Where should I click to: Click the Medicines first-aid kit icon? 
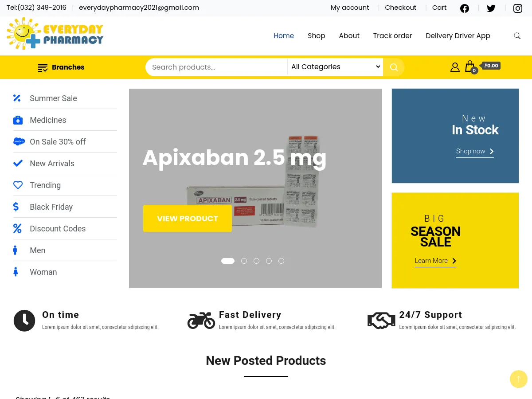pos(18,120)
